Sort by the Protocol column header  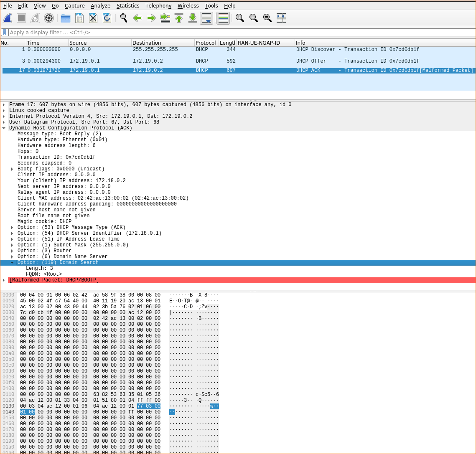206,43
